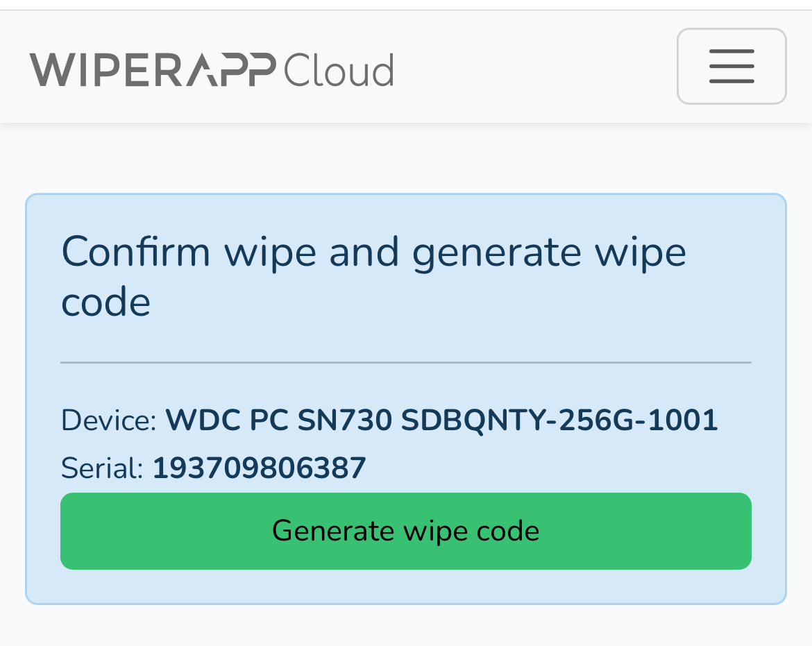Select the WDC PC SN730 device name
This screenshot has height=646, width=812.
441,420
